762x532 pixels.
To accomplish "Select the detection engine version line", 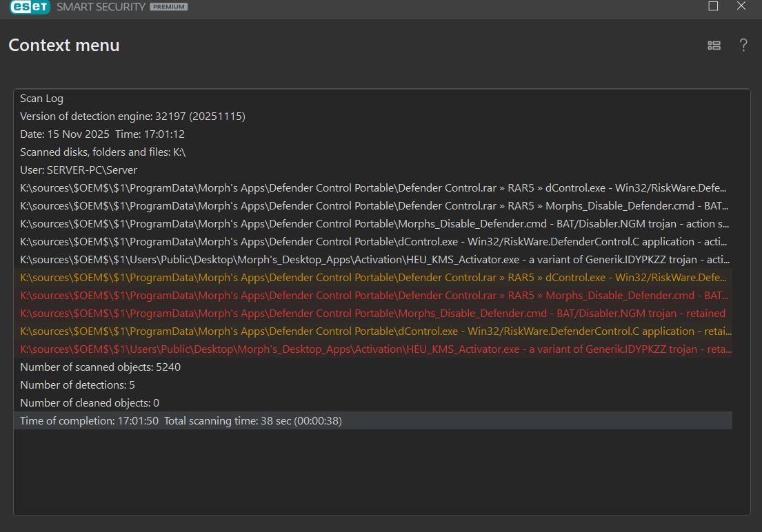I will click(x=132, y=116).
